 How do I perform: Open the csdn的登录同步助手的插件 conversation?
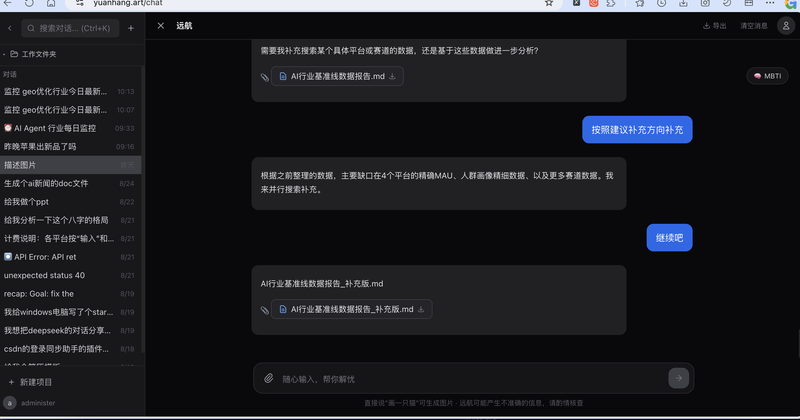(70, 349)
